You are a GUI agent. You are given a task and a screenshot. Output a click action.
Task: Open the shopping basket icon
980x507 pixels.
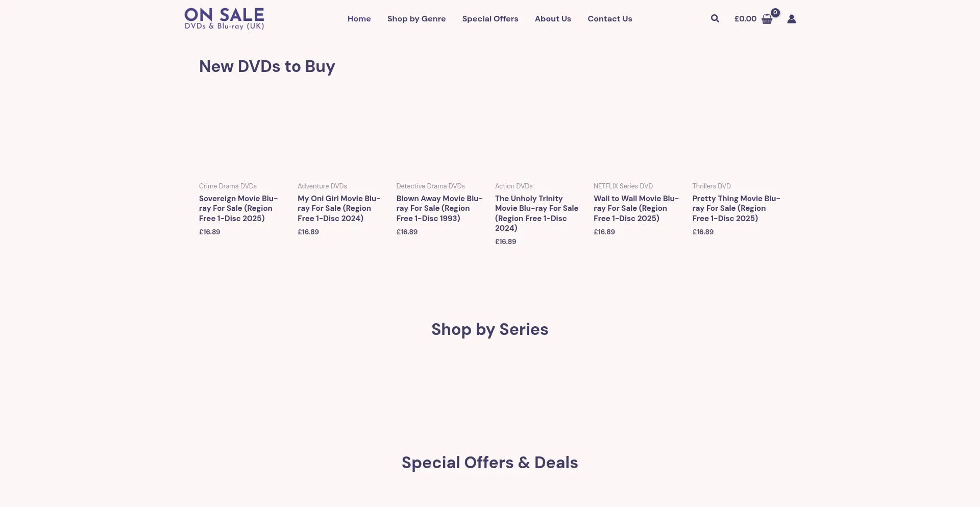coord(767,19)
